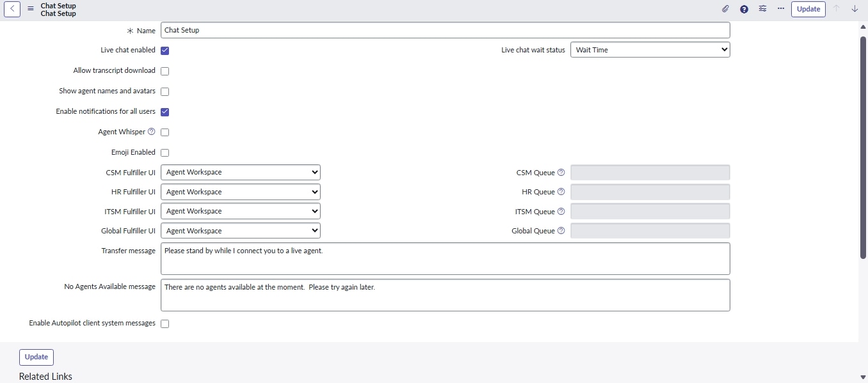This screenshot has width=868, height=383.
Task: Open the Global Fulfiller UI dropdown
Action: coord(241,231)
